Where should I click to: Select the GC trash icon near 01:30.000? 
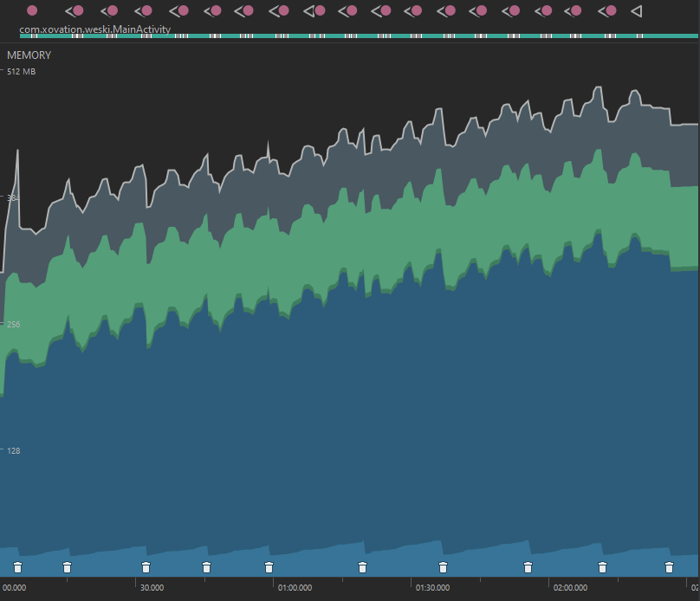click(443, 567)
